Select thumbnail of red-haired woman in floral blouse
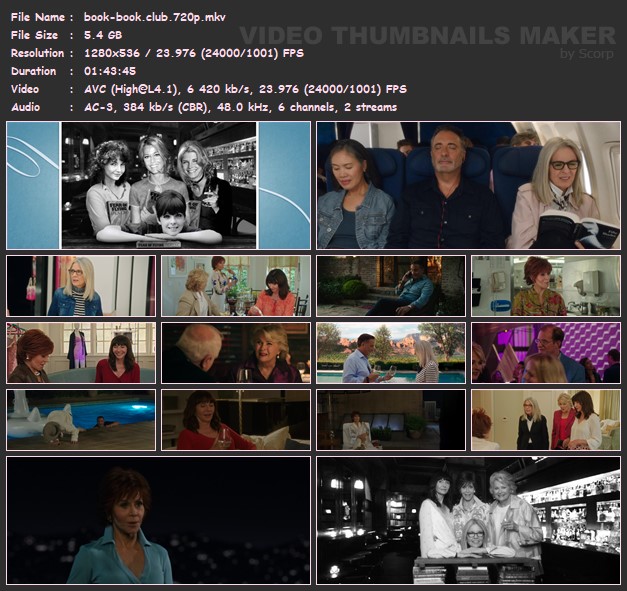 click(546, 286)
